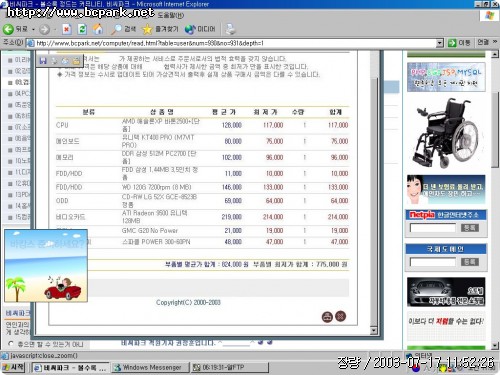Click round close icon below the estimate
Image resolution: width=500 pixels, height=375 pixels.
click(340, 316)
